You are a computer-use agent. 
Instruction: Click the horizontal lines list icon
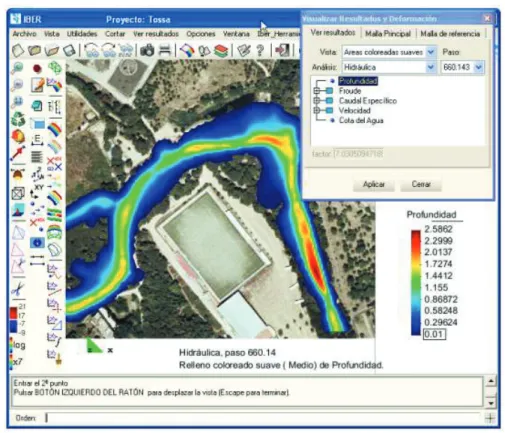37,157
